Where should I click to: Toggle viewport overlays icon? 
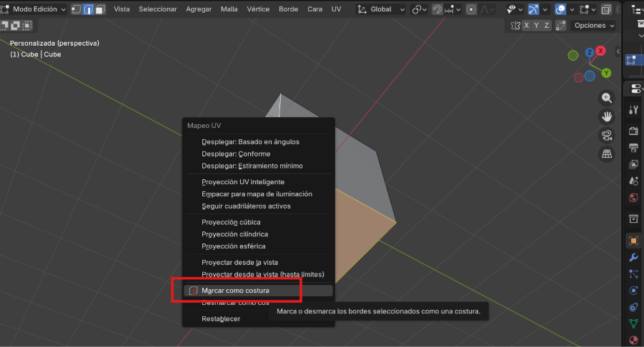coord(560,9)
